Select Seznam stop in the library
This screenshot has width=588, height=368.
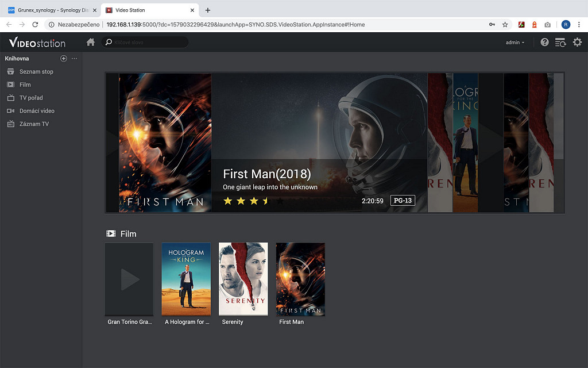point(36,72)
